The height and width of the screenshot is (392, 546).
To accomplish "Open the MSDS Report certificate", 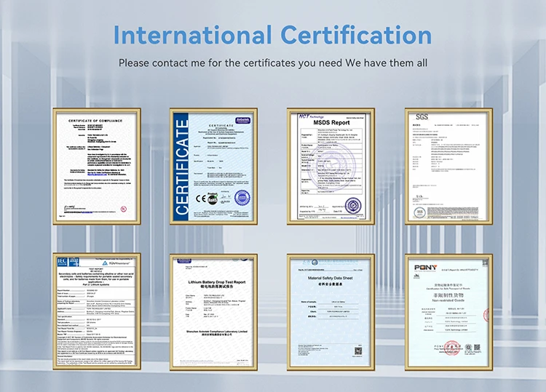I will pyautogui.click(x=331, y=166).
